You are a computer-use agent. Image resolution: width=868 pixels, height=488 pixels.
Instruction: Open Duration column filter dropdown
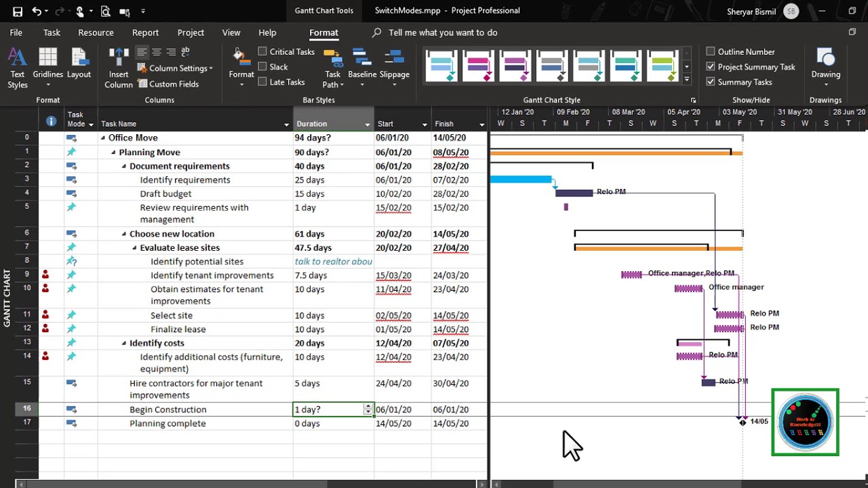pyautogui.click(x=368, y=125)
